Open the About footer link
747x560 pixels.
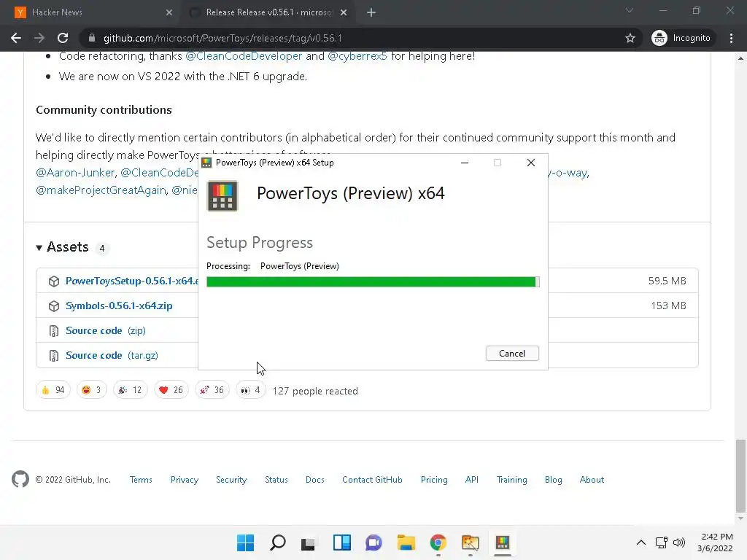point(592,480)
